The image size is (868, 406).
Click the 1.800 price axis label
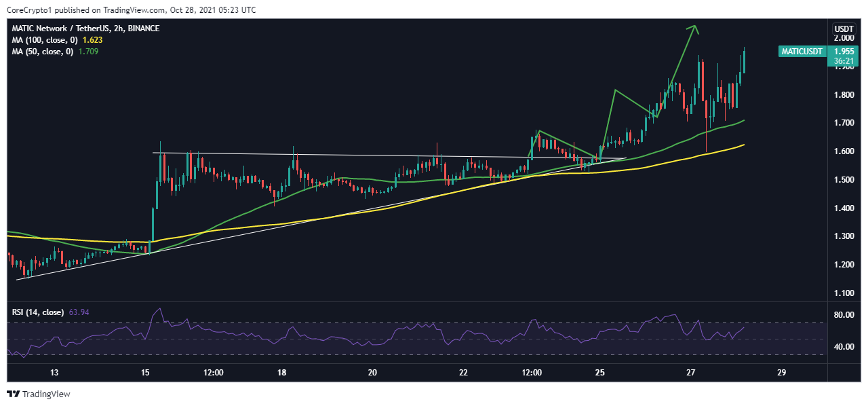[844, 95]
